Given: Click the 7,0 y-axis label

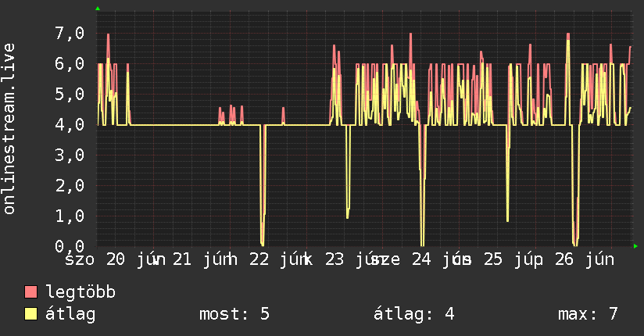Looking at the screenshot, I should [x=70, y=34].
